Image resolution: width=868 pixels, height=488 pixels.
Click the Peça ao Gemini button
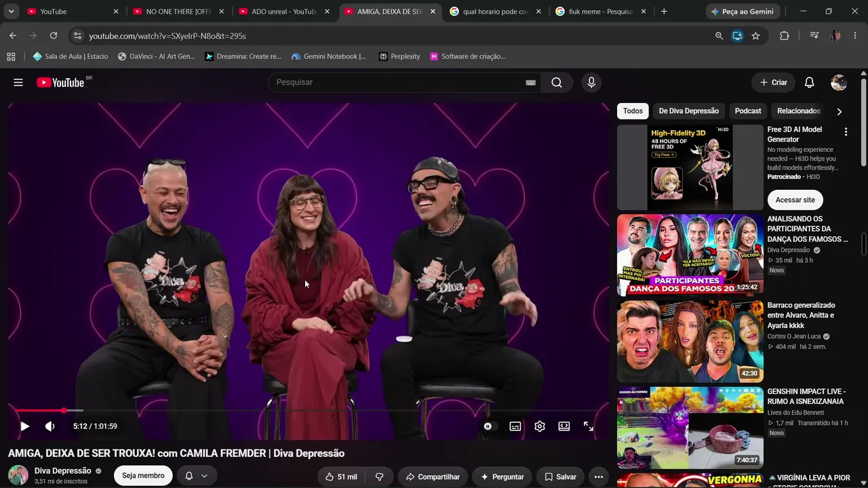[742, 12]
